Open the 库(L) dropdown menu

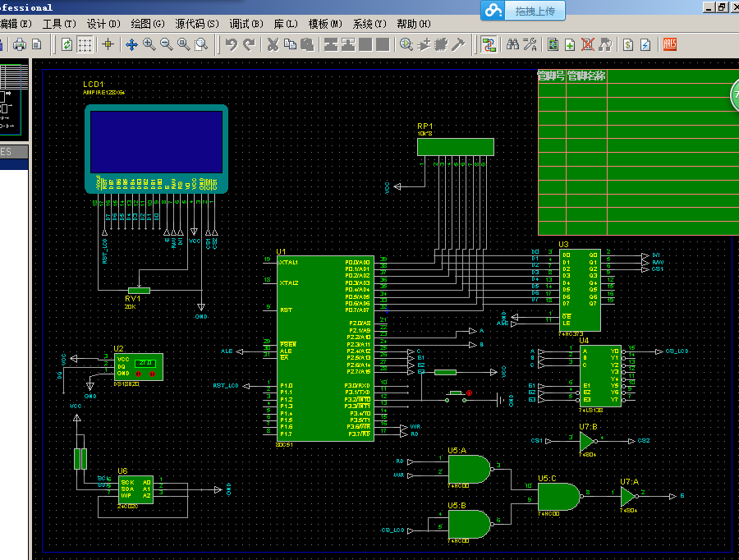tap(286, 24)
